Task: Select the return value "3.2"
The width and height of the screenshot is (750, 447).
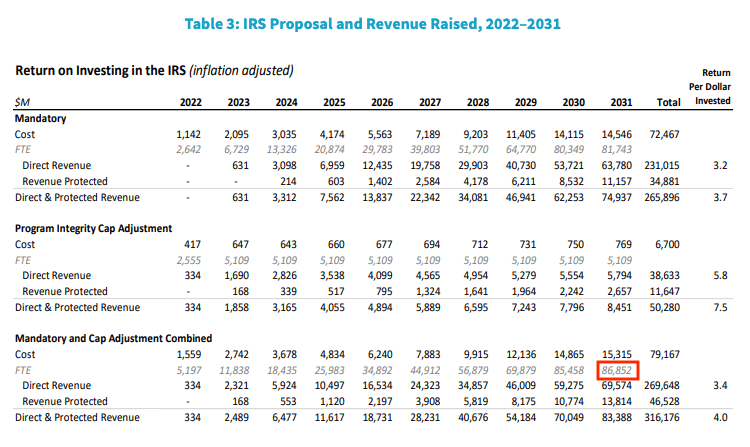Action: tap(720, 165)
